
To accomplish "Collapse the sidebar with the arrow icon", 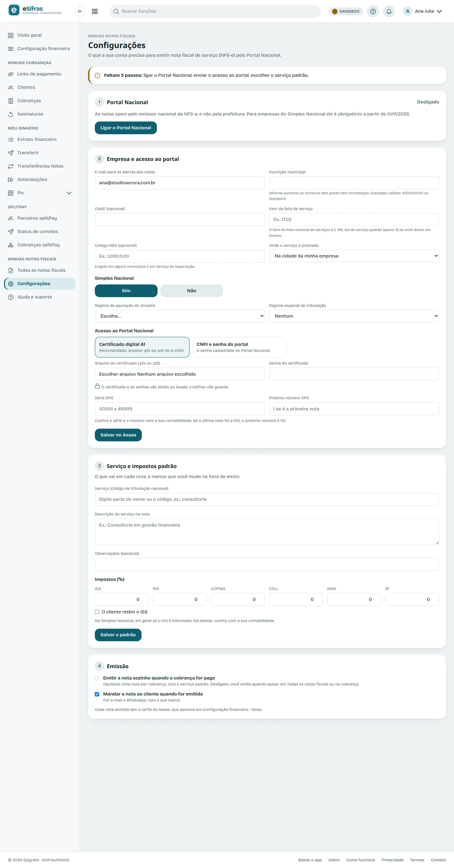I will tap(80, 11).
